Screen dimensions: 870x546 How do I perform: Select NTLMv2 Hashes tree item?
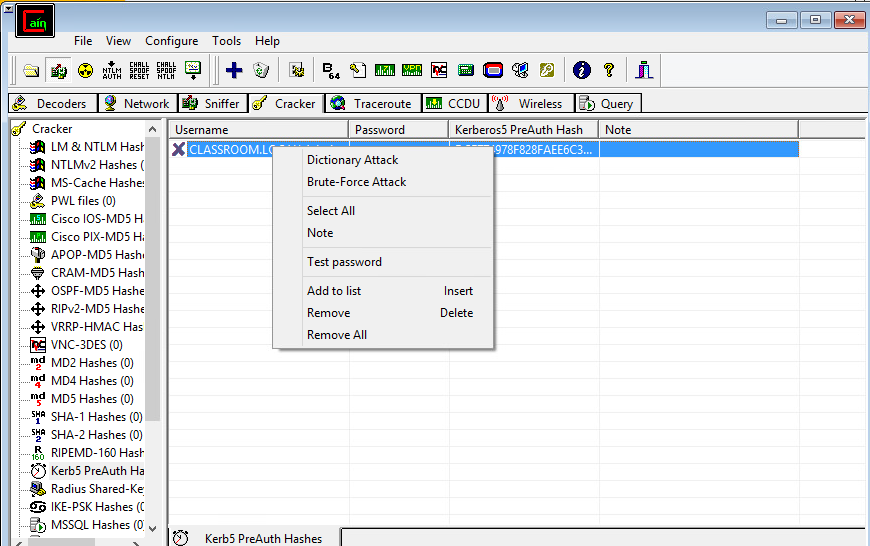[97, 165]
